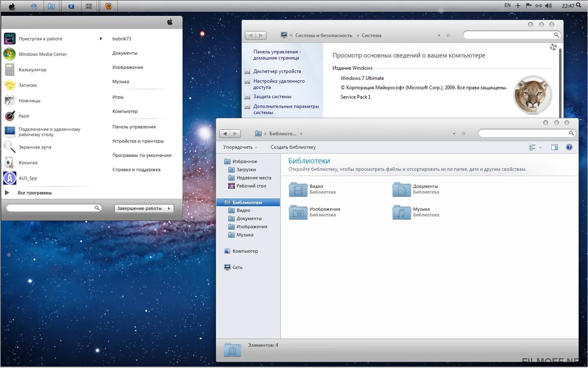Open Magnifier from Start menu
Screen dimensions: 588x368
point(35,147)
